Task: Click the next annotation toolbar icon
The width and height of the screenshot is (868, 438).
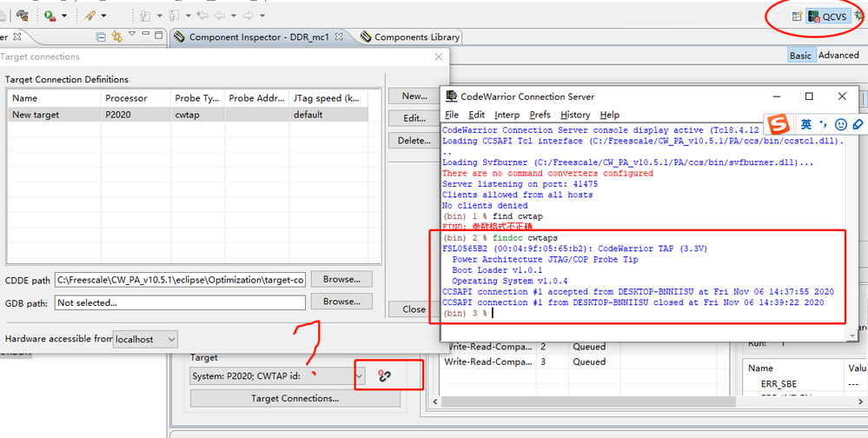Action: coord(146,16)
